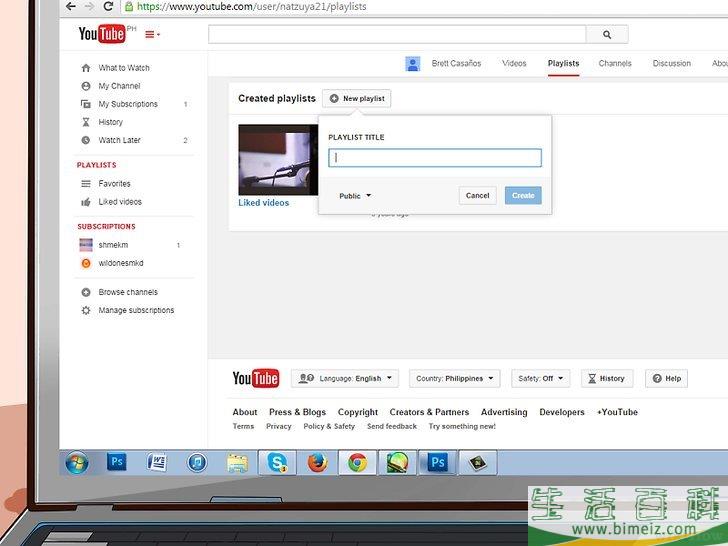Click the search magnifier button
The image size is (728, 546).
coord(607,34)
